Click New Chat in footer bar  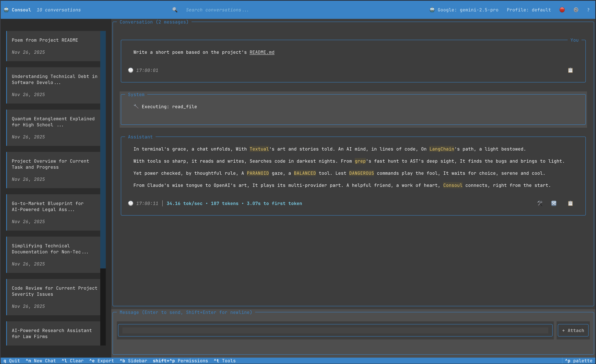(x=41, y=361)
